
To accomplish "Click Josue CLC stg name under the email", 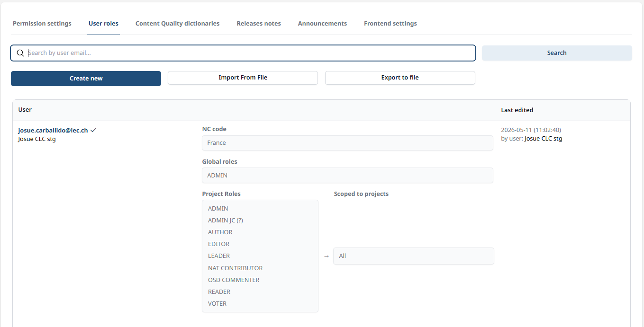I will pyautogui.click(x=37, y=139).
